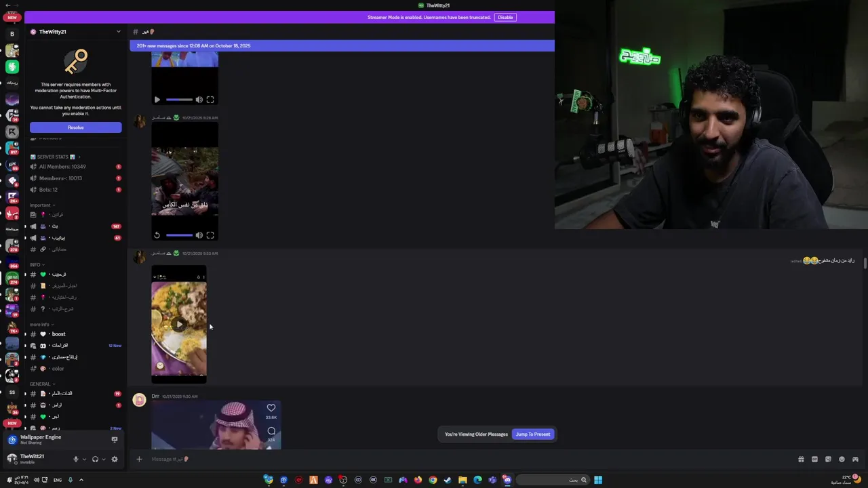Show hidden tray icons chevron
Viewport: 868px width, 488px height.
point(81,480)
